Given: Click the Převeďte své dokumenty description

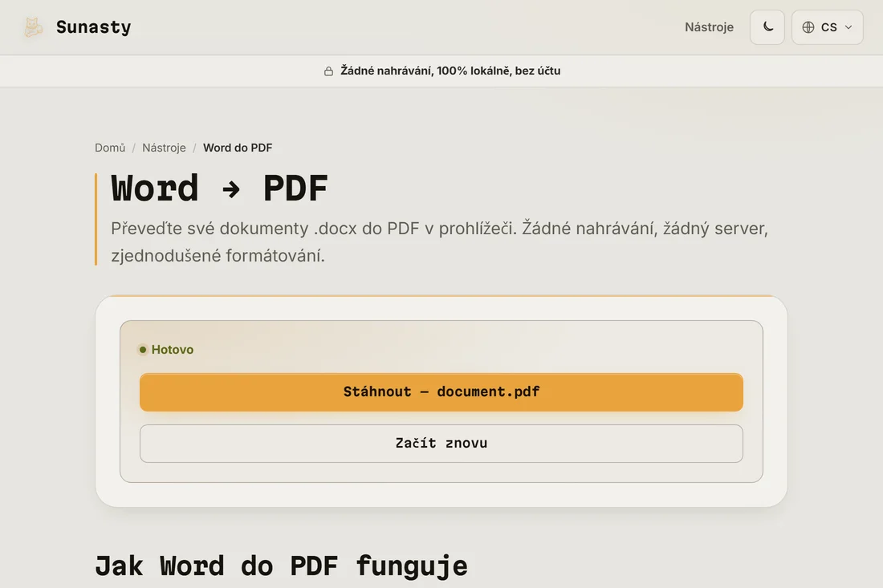Looking at the screenshot, I should [439, 242].
